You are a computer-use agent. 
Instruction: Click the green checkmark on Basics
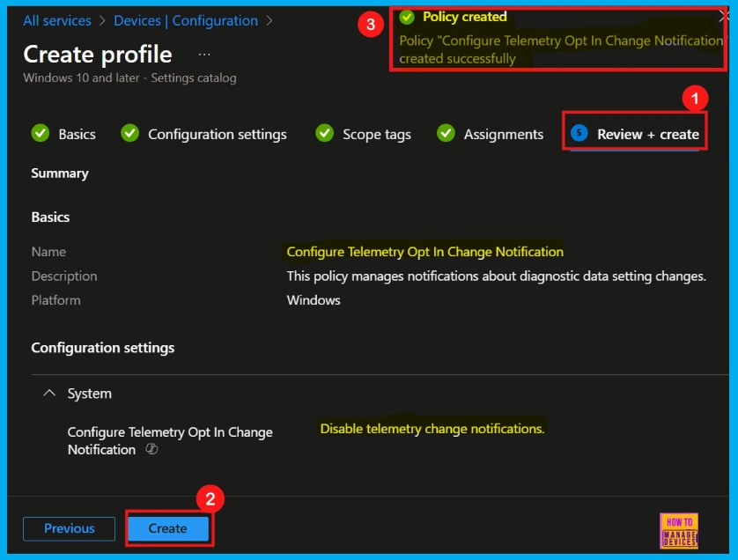[x=41, y=133]
